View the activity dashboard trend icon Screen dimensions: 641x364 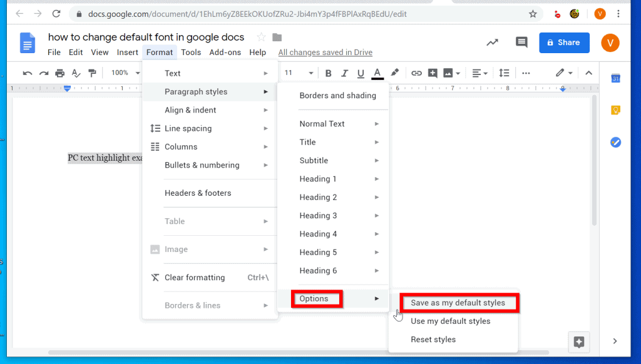coord(492,42)
